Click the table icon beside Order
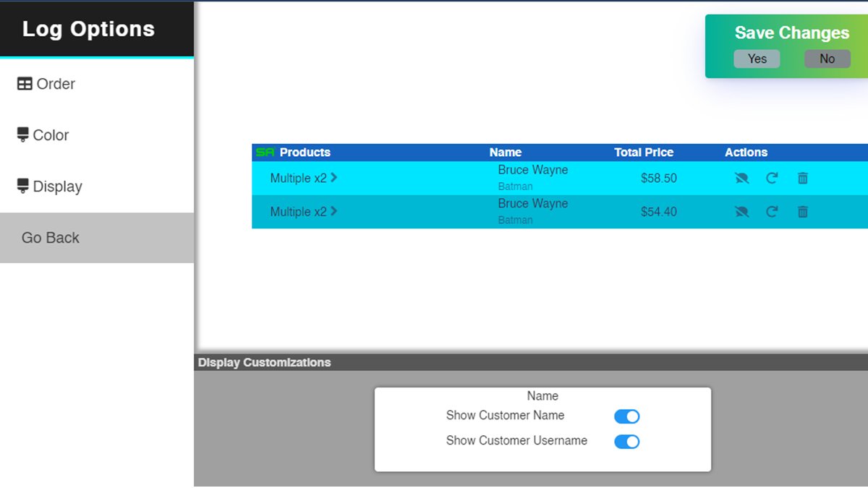 (x=25, y=84)
